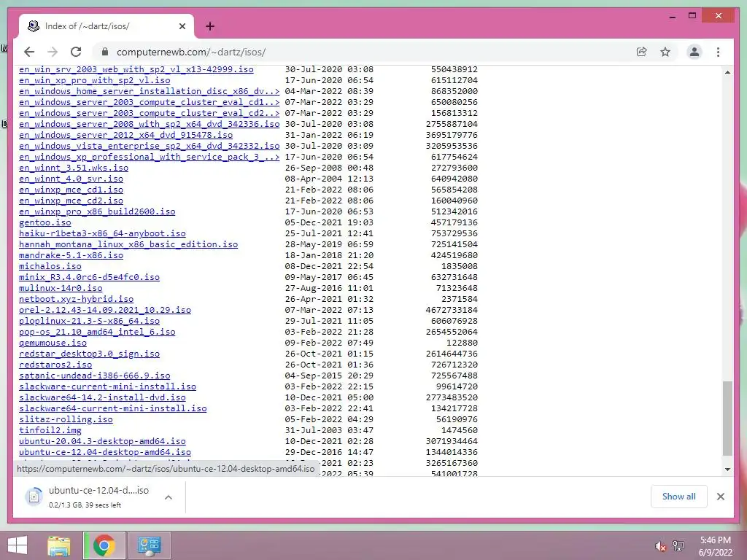Share this page from address bar

(642, 52)
